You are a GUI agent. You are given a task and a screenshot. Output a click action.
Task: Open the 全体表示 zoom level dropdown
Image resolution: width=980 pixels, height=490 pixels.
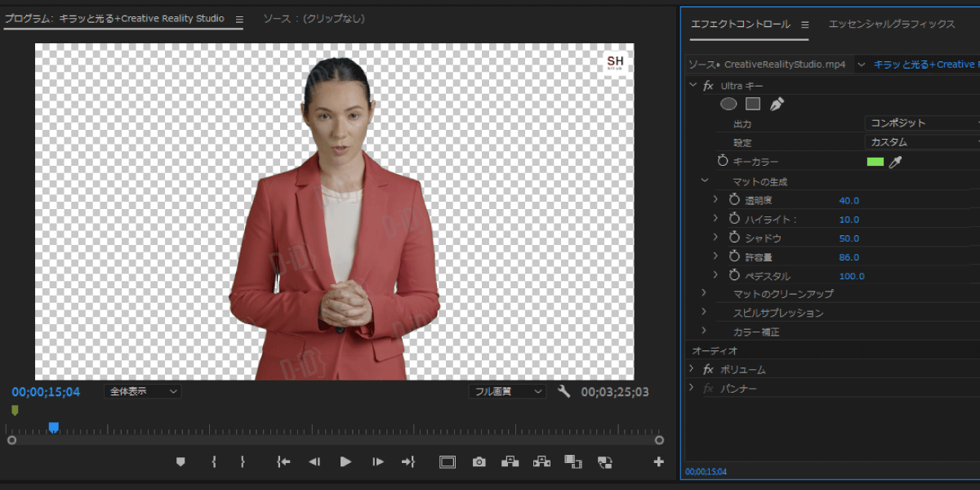pyautogui.click(x=143, y=391)
